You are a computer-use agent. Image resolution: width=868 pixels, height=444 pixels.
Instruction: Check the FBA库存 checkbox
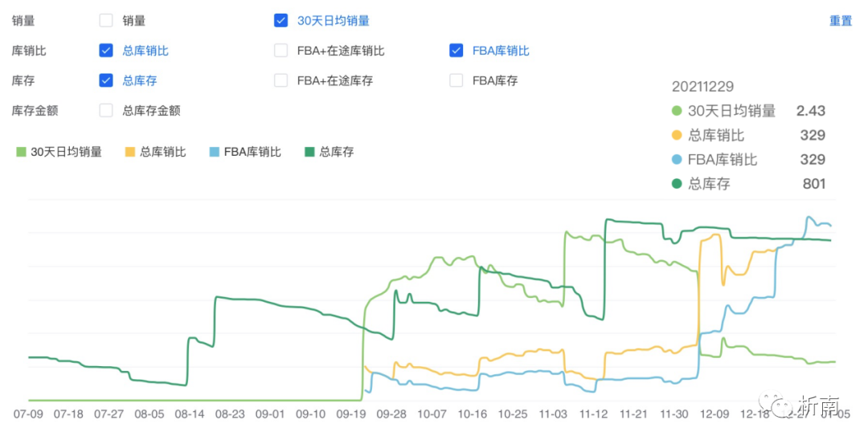point(457,81)
